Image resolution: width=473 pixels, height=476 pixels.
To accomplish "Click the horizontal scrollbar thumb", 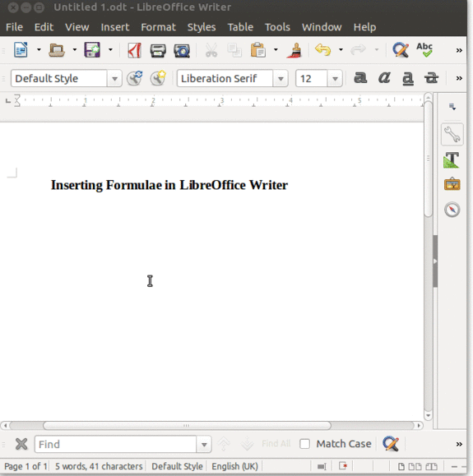I will pos(187,426).
